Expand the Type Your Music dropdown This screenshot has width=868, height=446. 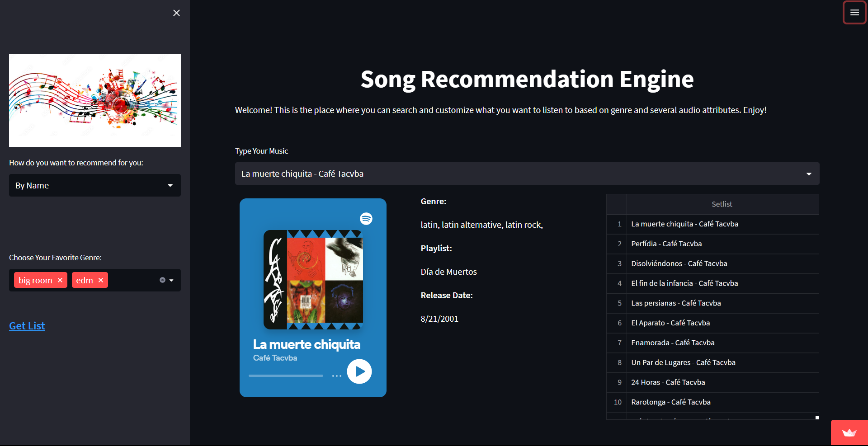coord(527,174)
